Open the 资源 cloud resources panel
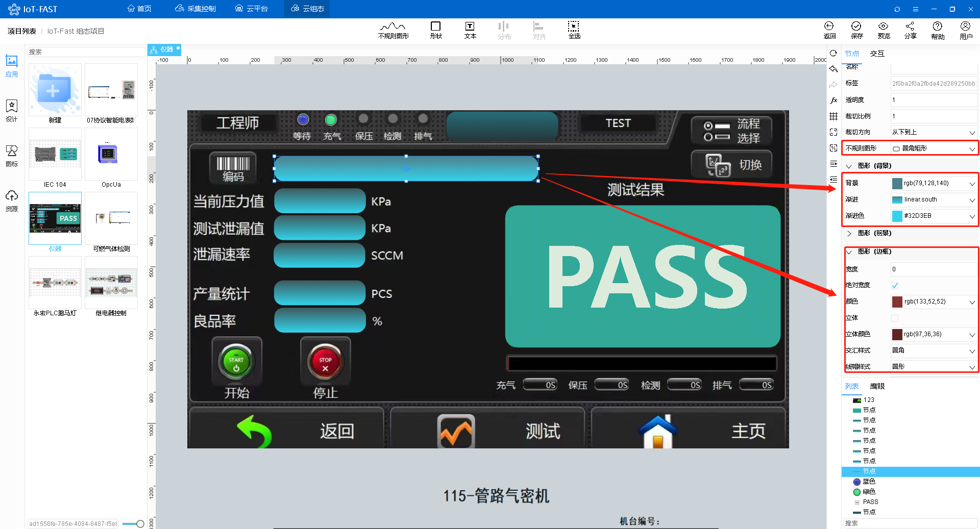 (12, 200)
